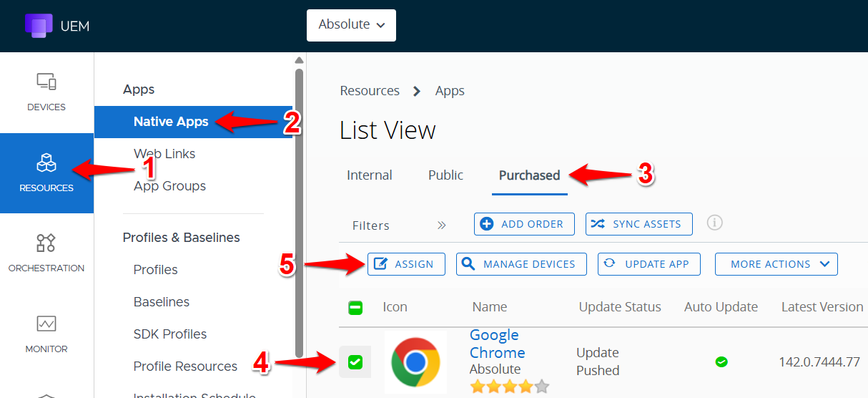Click the Apps breadcrumb link

click(x=450, y=91)
